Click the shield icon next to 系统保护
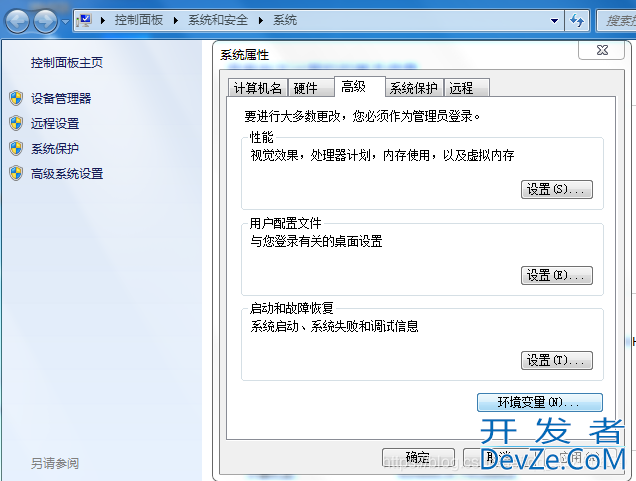 point(15,148)
